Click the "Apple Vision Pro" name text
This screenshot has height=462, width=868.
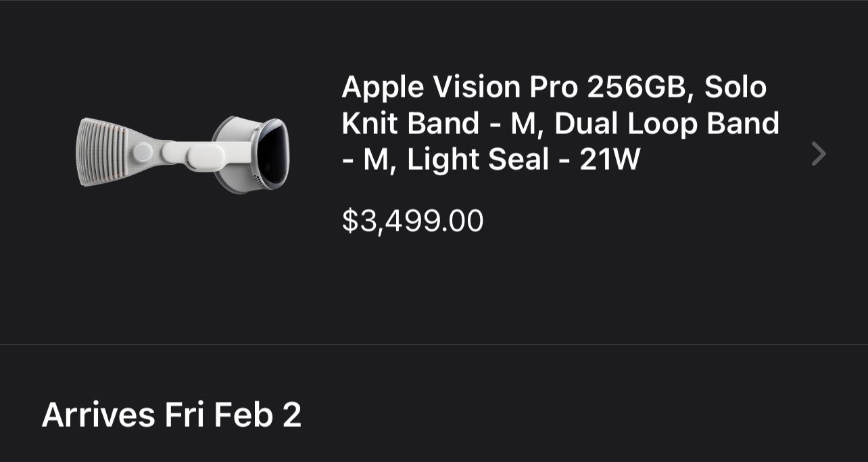(x=459, y=87)
